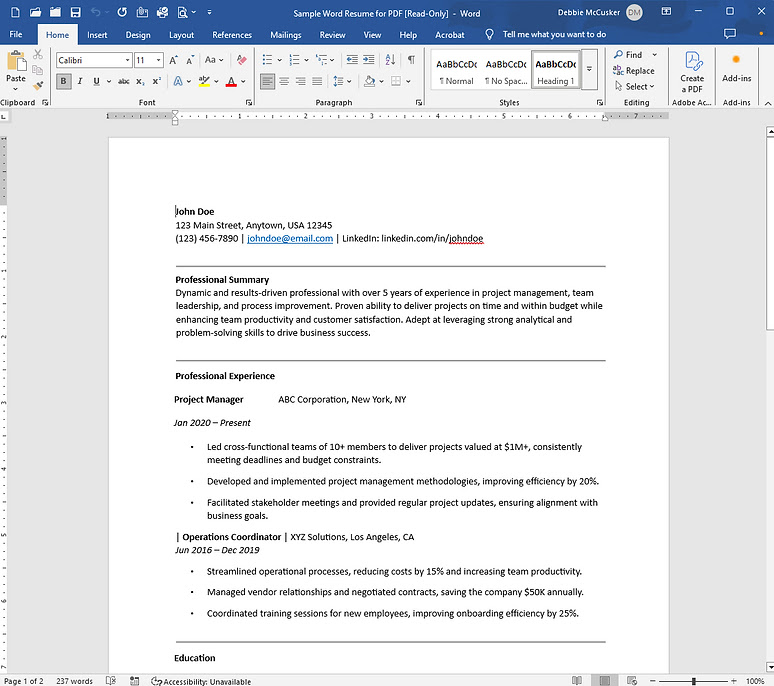The width and height of the screenshot is (774, 686).
Task: Click the Decrease Indent icon
Action: 352,60
